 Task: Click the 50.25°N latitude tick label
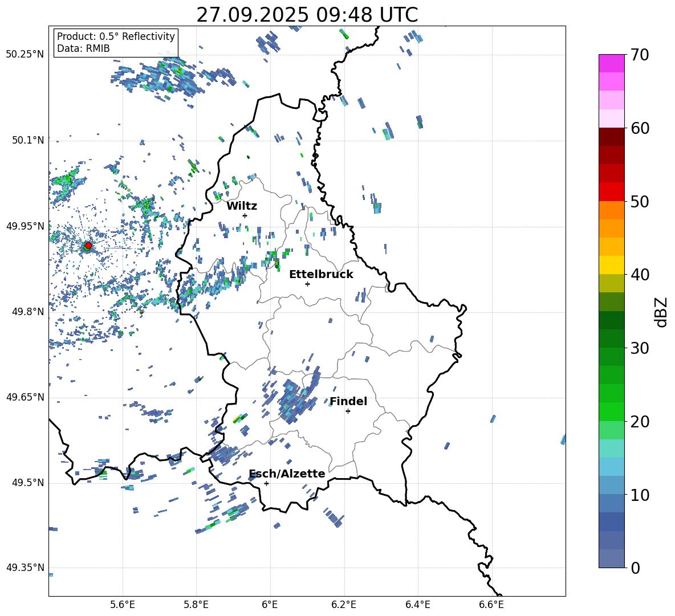coord(25,54)
